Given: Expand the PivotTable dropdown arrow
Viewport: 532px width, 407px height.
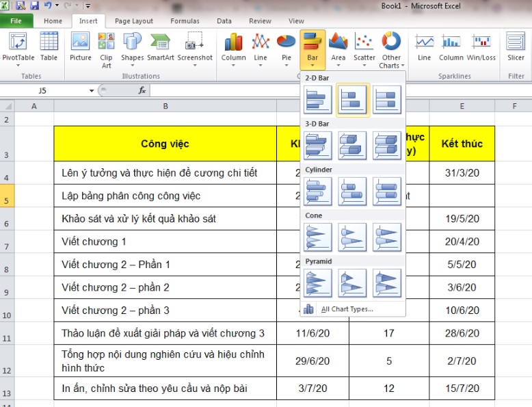Looking at the screenshot, I should pyautogui.click(x=18, y=66).
